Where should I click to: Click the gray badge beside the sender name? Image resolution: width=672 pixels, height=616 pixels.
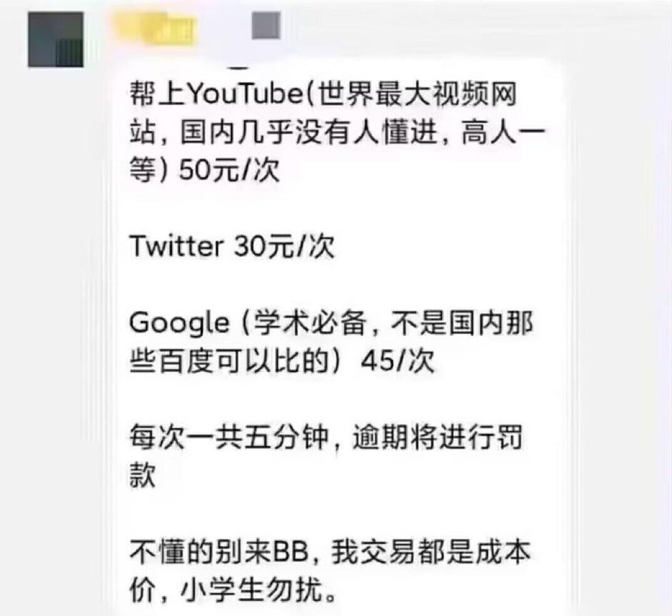click(x=266, y=25)
